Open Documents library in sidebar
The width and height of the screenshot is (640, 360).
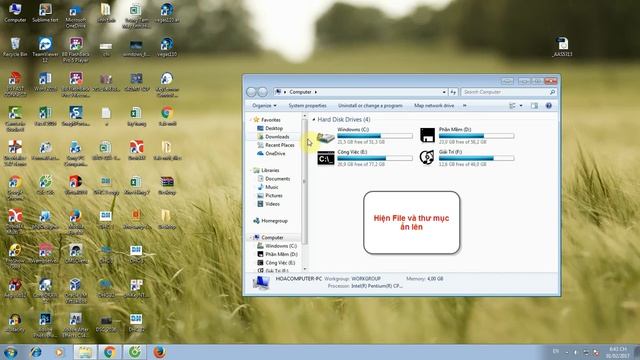[273, 179]
